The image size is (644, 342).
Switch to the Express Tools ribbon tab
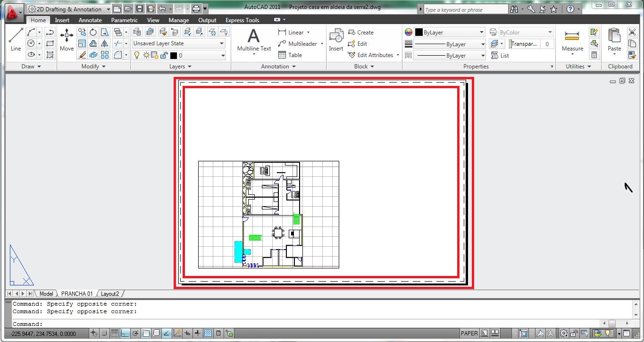click(x=242, y=20)
